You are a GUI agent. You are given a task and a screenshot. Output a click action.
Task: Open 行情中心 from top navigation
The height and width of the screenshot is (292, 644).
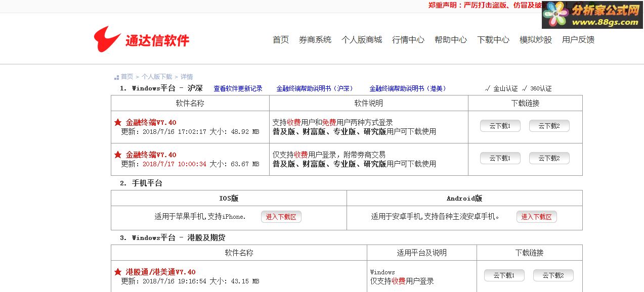pos(408,39)
